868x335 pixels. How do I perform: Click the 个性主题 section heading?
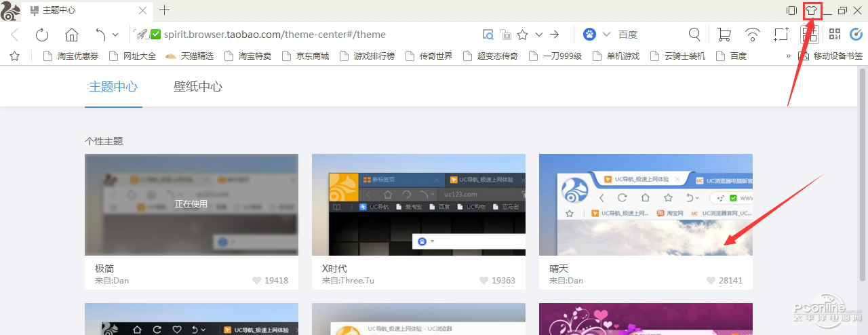104,141
